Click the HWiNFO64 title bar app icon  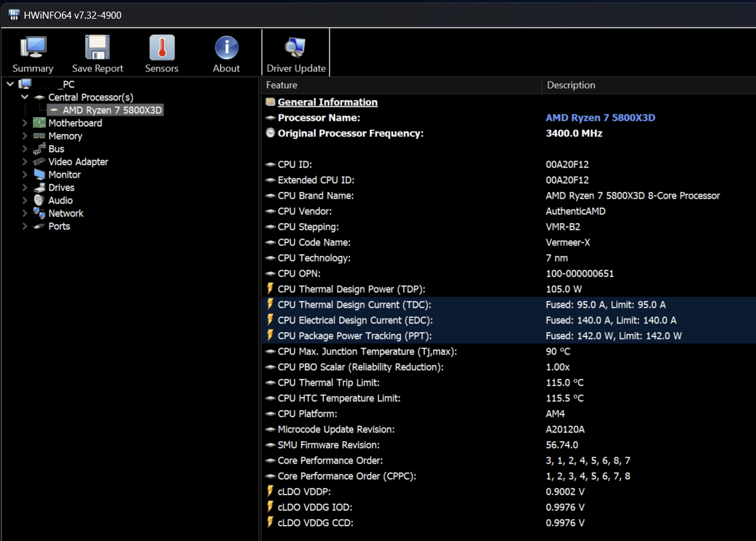click(x=14, y=15)
